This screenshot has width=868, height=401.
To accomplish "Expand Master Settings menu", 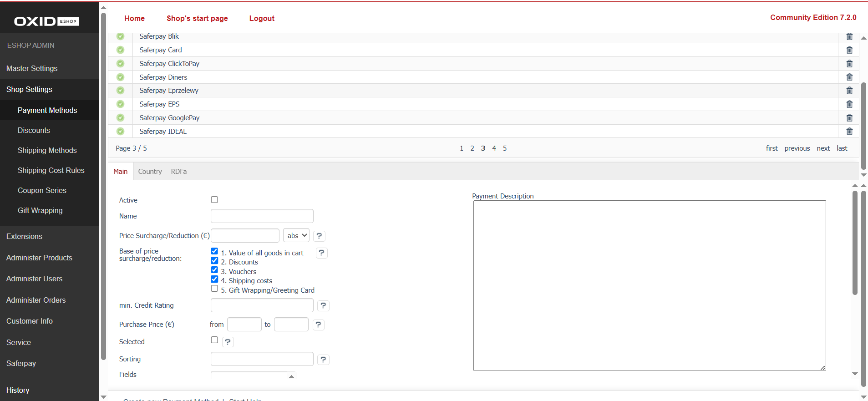I will (x=32, y=68).
